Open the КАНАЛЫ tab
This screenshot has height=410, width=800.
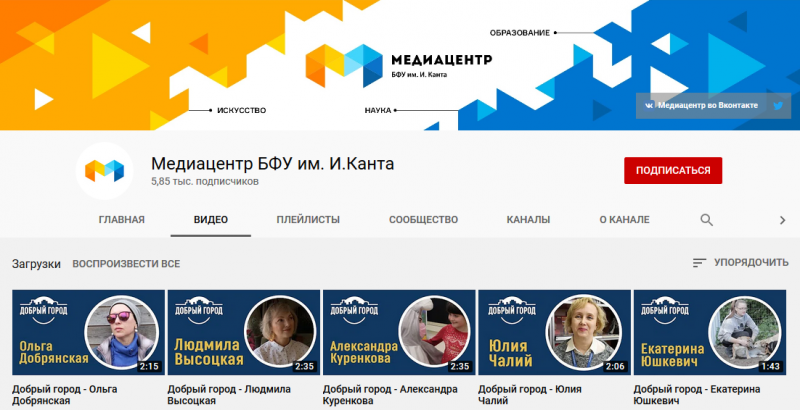528,220
